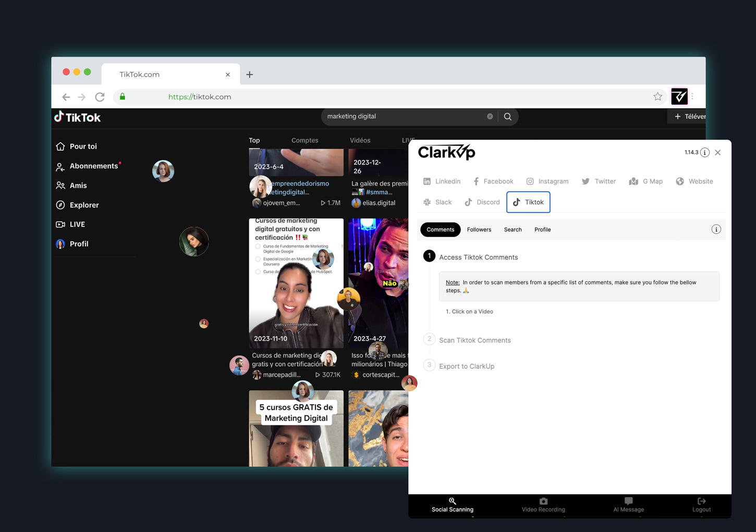Viewport: 756px width, 532px height.
Task: Click the macOS green fullscreen window button
Action: [88, 72]
